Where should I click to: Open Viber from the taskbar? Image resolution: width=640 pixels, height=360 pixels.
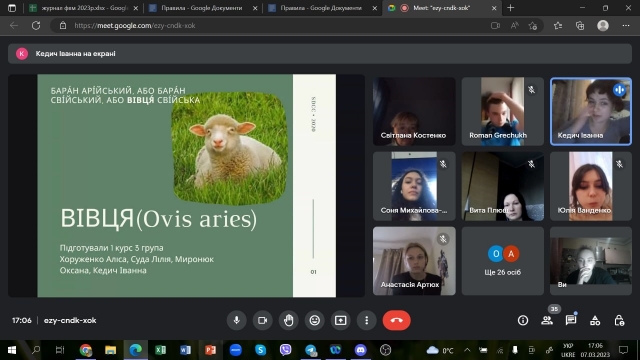click(285, 350)
